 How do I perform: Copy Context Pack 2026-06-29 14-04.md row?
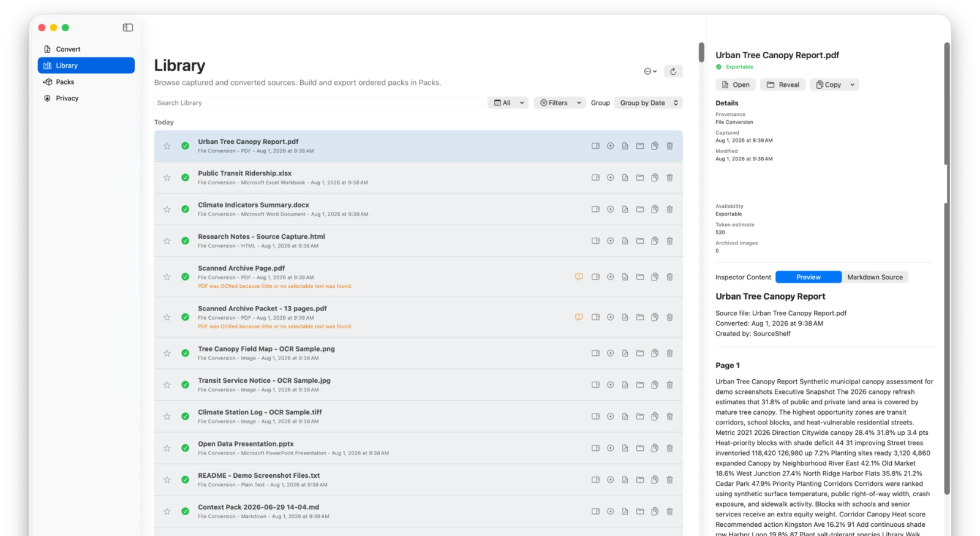tap(655, 511)
